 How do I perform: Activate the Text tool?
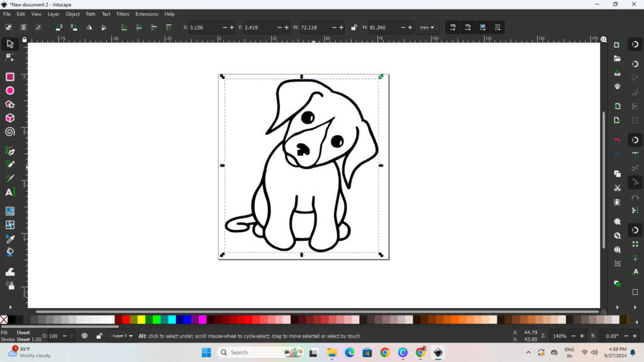click(9, 192)
